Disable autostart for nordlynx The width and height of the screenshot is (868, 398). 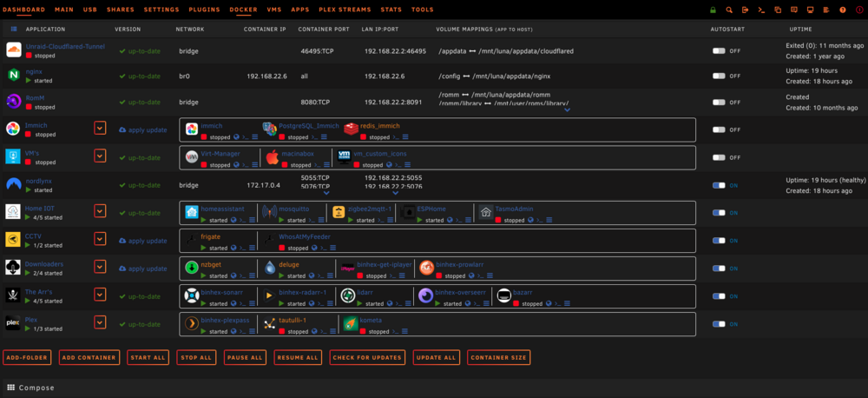(719, 185)
